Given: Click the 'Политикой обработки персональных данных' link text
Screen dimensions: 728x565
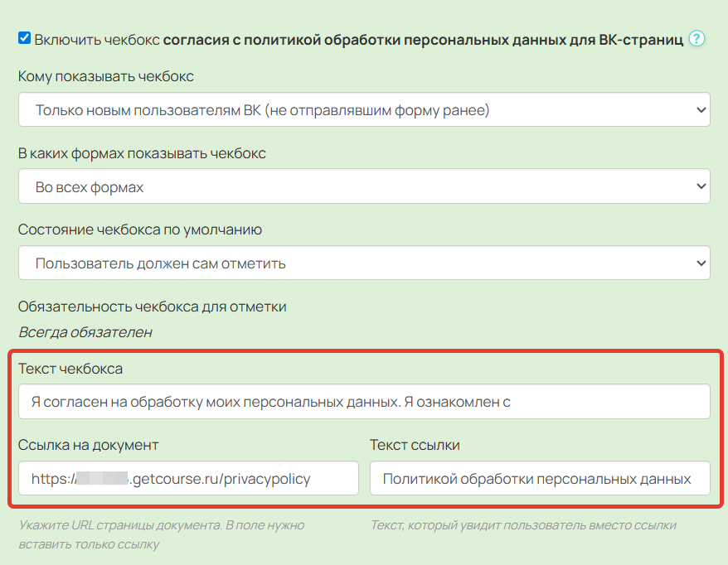Looking at the screenshot, I should (x=539, y=478).
